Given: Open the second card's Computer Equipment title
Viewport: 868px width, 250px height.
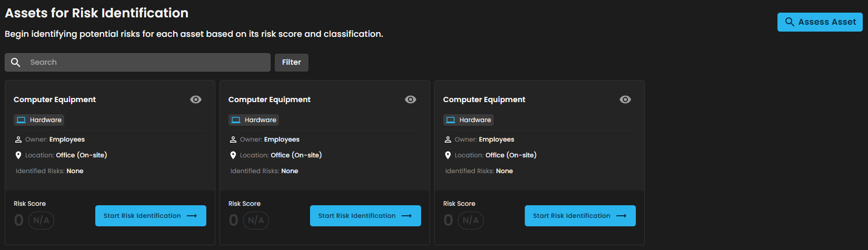Looking at the screenshot, I should tap(270, 99).
